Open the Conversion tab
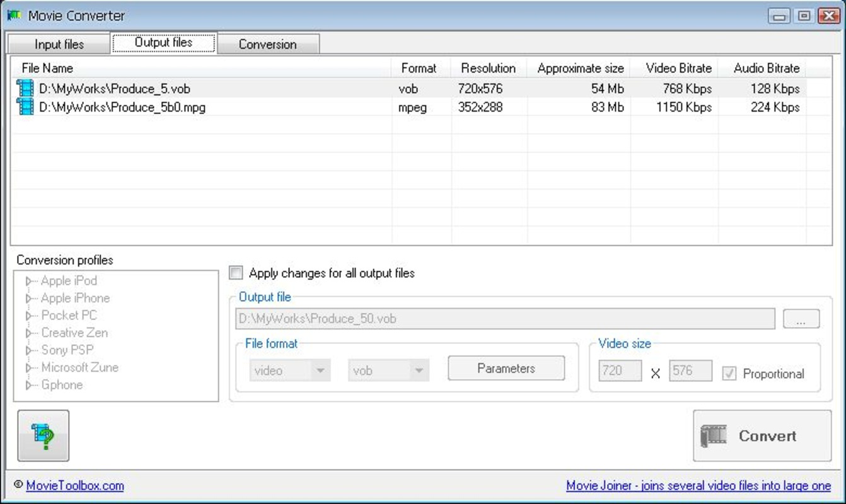846x504 pixels. click(x=268, y=44)
